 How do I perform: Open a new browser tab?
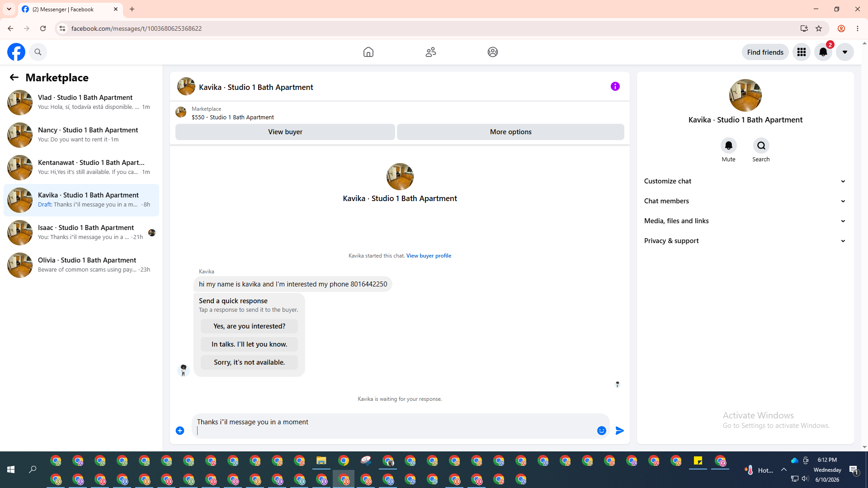[x=132, y=9]
